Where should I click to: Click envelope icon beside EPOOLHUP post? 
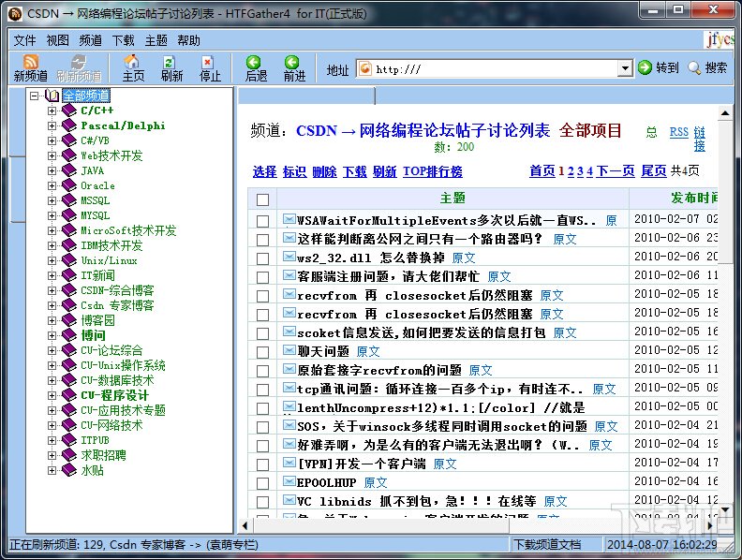coord(289,481)
